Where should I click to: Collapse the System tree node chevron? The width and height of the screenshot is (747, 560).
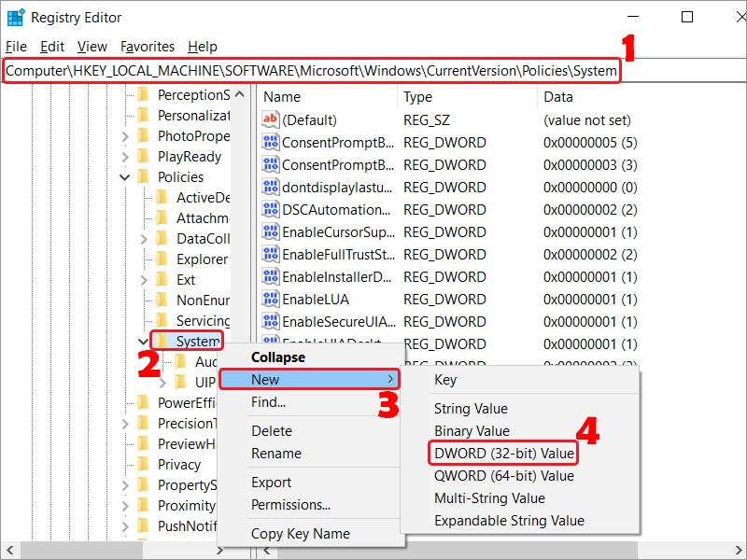click(x=143, y=341)
